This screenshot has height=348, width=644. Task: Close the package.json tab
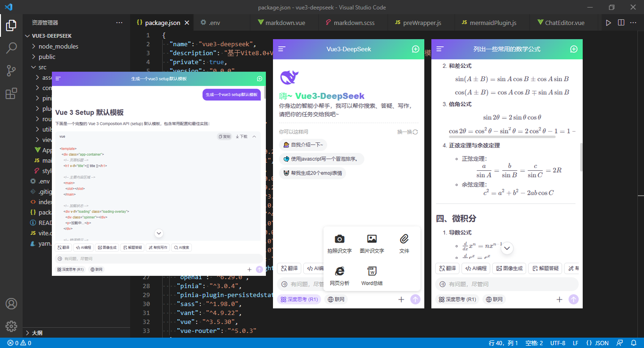187,23
